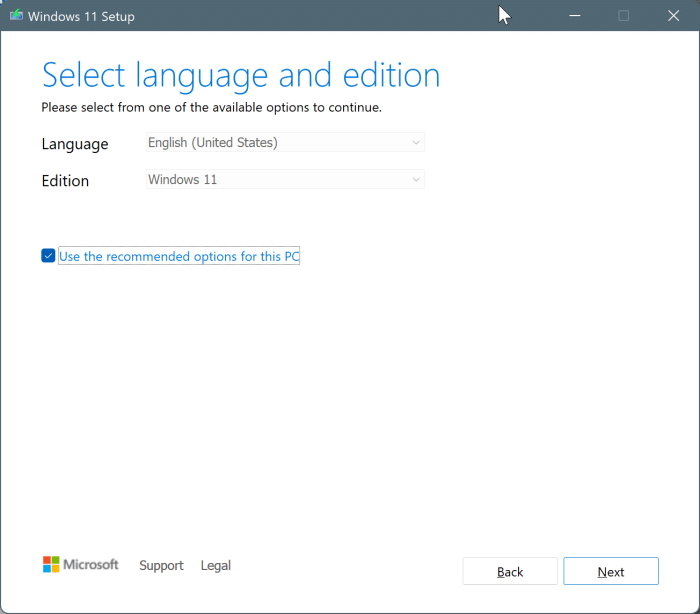Image resolution: width=700 pixels, height=614 pixels.
Task: Click the Windows 11 Setup title bar icon
Action: coord(17,16)
